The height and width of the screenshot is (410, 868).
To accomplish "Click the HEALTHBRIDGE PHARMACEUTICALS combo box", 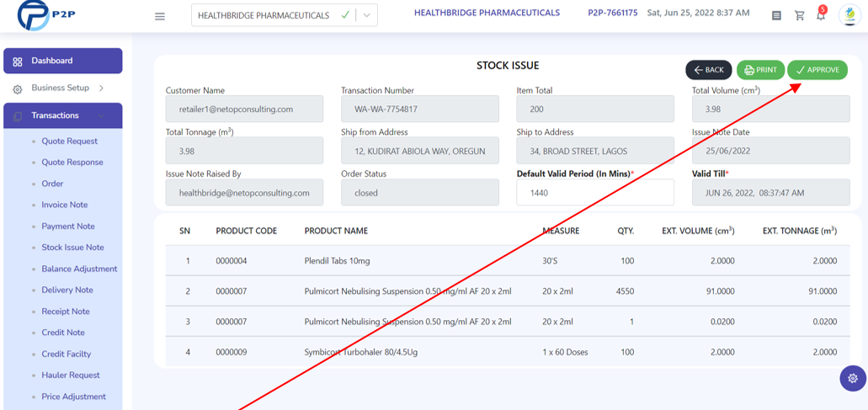I will (x=285, y=15).
